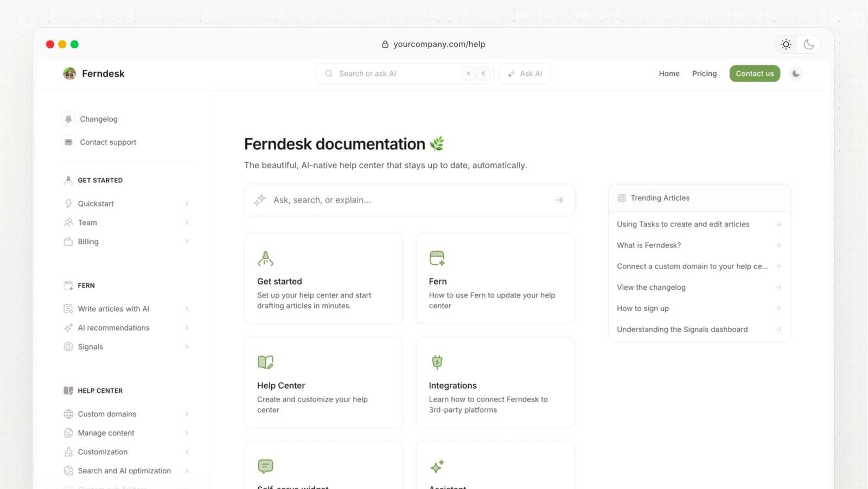This screenshot has width=868, height=489.
Task: Open the Home nav link
Action: (x=669, y=74)
